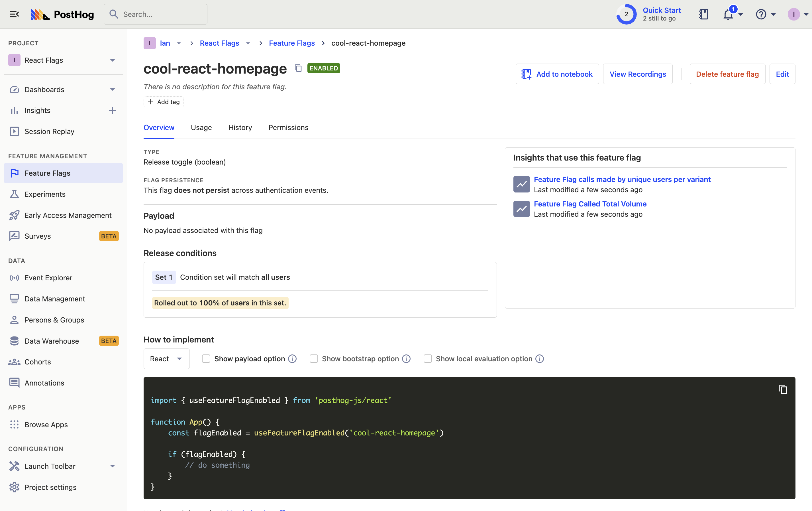Switch to the History tab
Image resolution: width=812 pixels, height=511 pixels.
point(240,127)
